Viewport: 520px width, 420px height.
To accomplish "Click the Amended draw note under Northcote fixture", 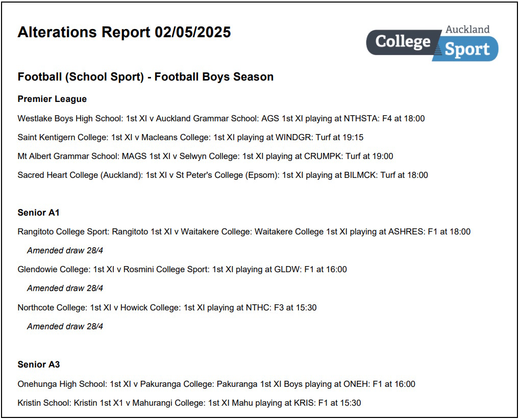I will (x=65, y=327).
